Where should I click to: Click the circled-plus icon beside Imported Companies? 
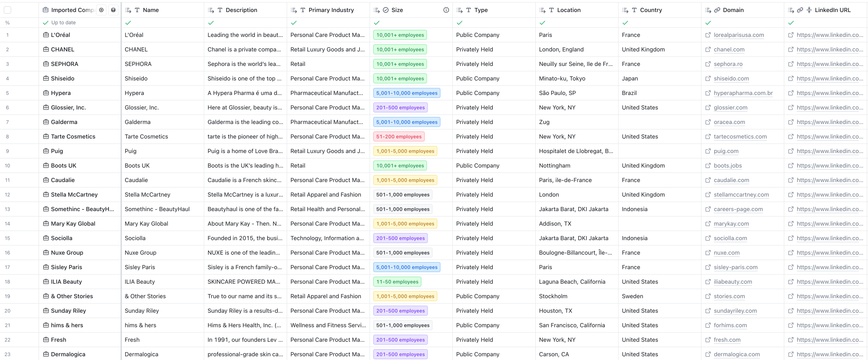click(102, 10)
